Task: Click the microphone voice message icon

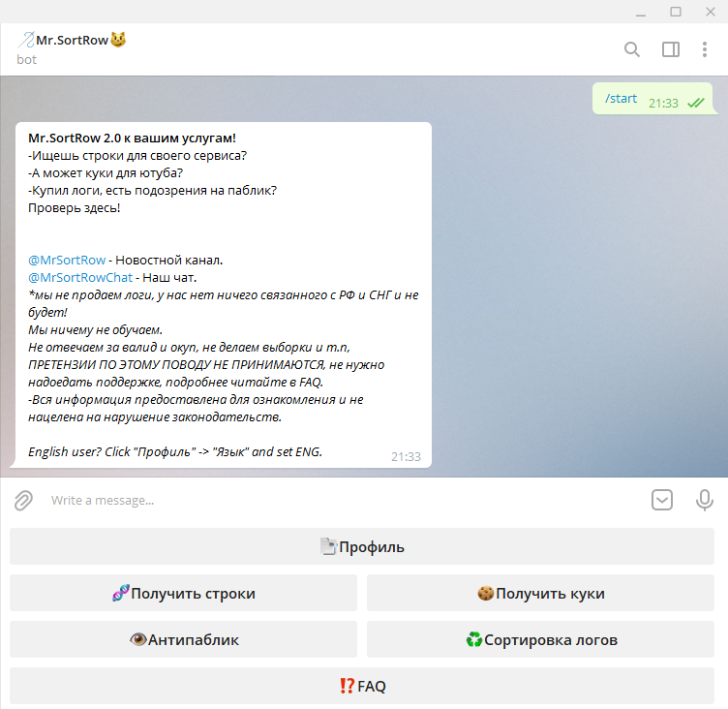Action: 705,501
